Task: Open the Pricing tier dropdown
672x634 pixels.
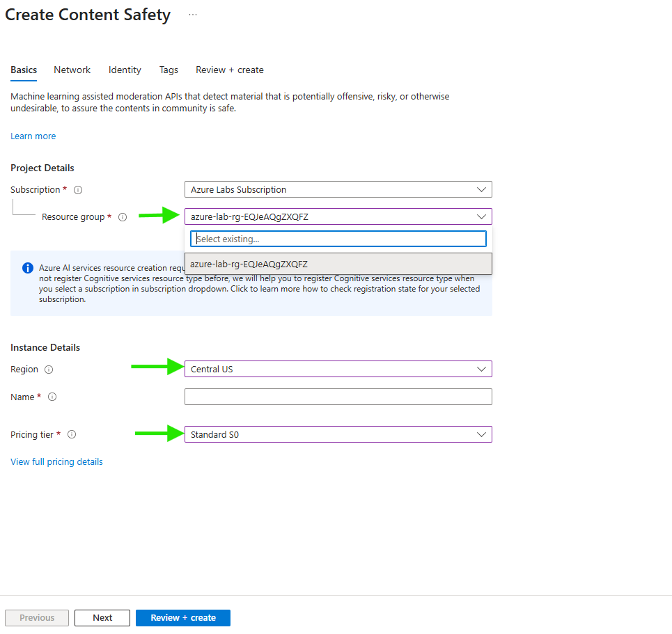Action: coord(338,434)
